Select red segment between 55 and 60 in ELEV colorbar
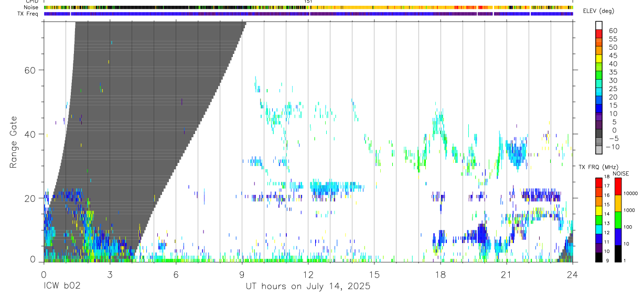The image size is (644, 297). point(599,34)
